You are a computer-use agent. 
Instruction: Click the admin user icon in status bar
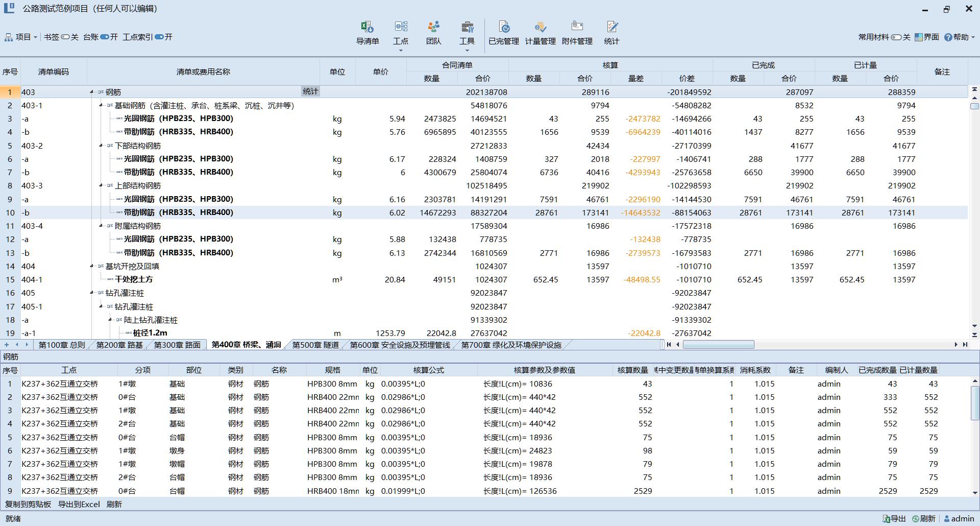click(947, 519)
